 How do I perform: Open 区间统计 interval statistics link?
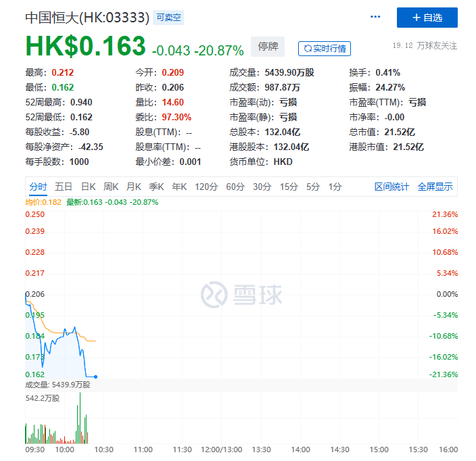(x=391, y=187)
